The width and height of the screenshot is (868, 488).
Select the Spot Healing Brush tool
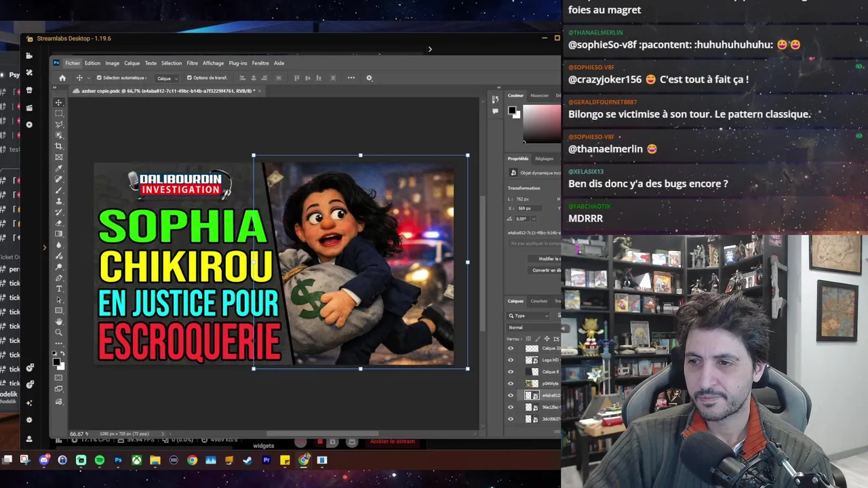pyautogui.click(x=58, y=179)
